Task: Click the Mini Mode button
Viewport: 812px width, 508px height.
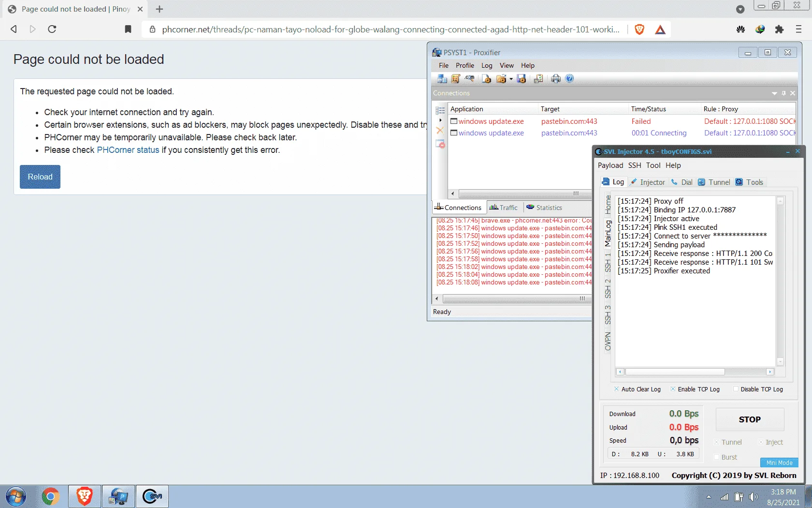Action: pyautogui.click(x=779, y=463)
